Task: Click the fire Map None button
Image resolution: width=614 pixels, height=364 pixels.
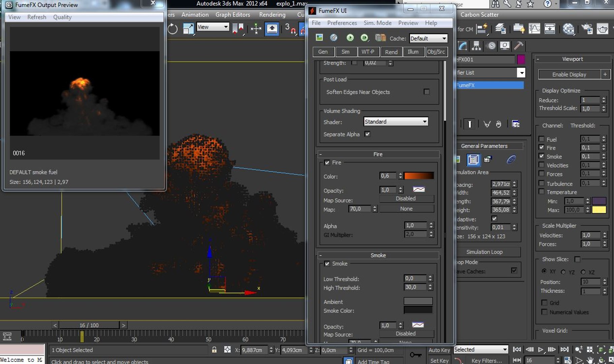Action: (x=406, y=209)
